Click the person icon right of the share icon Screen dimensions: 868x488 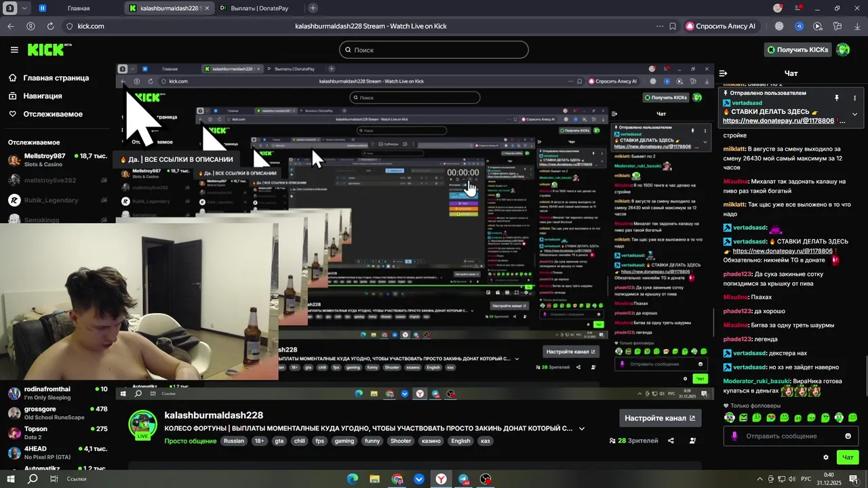pos(692,441)
